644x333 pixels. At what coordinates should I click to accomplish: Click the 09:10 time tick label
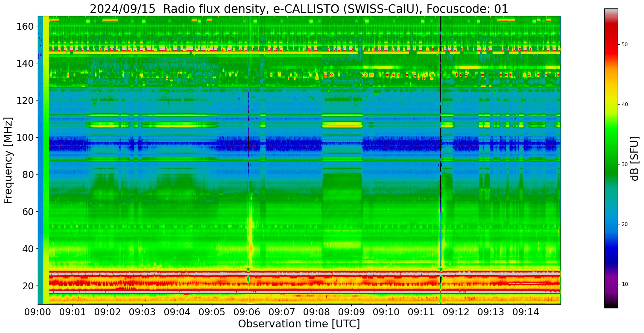pyautogui.click(x=387, y=312)
